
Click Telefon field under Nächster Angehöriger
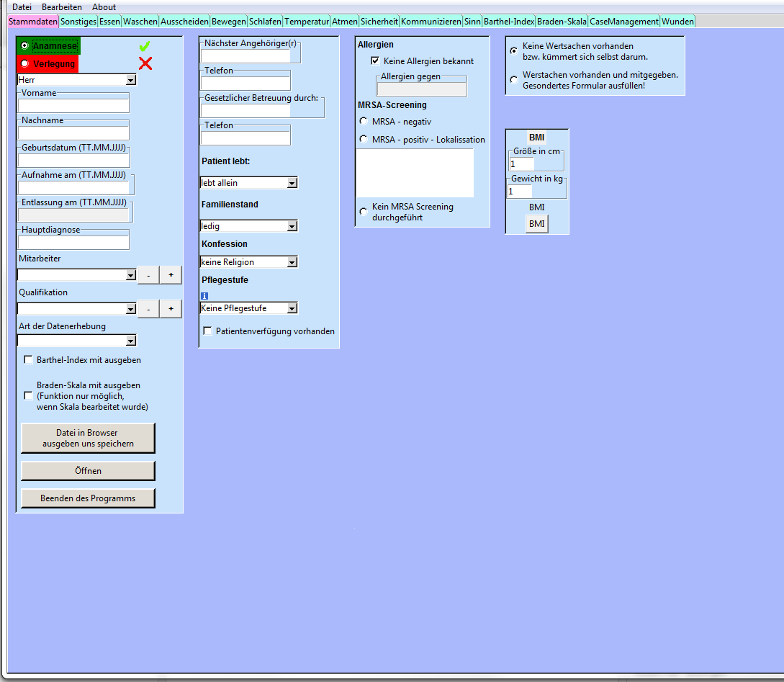pos(245,84)
